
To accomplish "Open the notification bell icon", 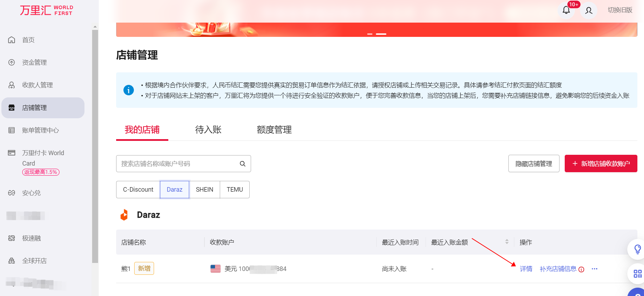I will pos(566,10).
